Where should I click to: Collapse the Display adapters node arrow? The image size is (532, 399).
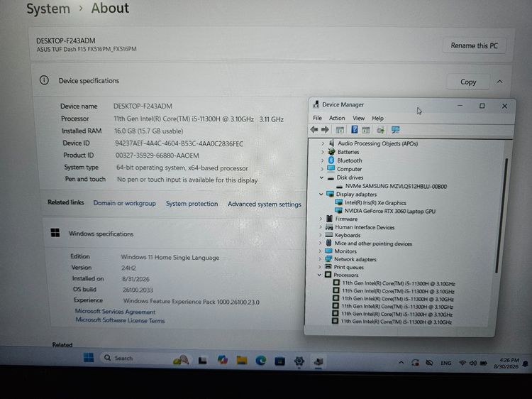click(x=321, y=195)
